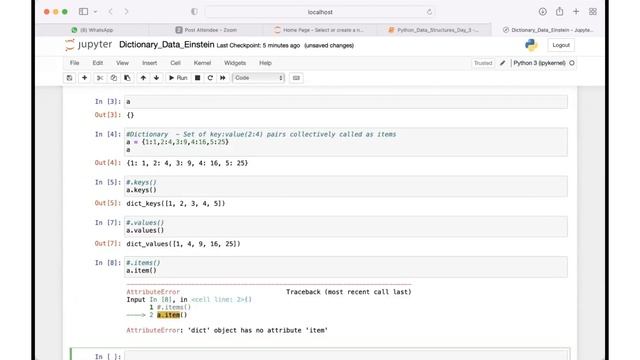640x360 pixels.
Task: Reload the page with the refresh icon
Action: coord(429,12)
